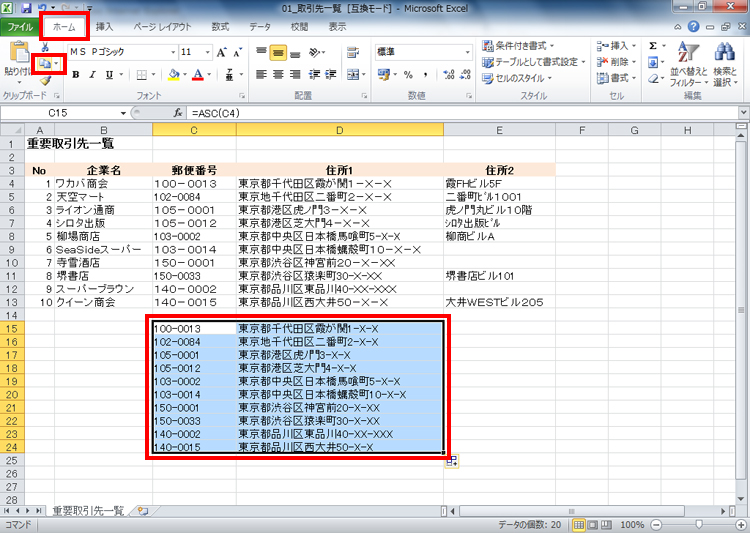
Task: Toggle middle vertical alignment
Action: (278, 52)
